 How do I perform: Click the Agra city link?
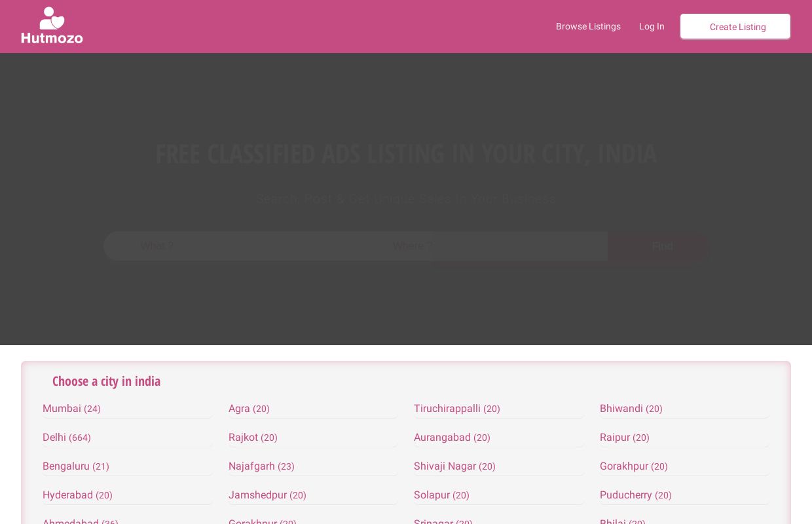tap(240, 408)
